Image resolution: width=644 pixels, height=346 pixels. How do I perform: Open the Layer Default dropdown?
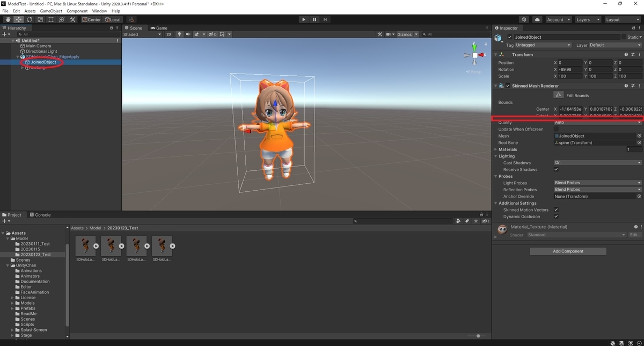coord(615,45)
